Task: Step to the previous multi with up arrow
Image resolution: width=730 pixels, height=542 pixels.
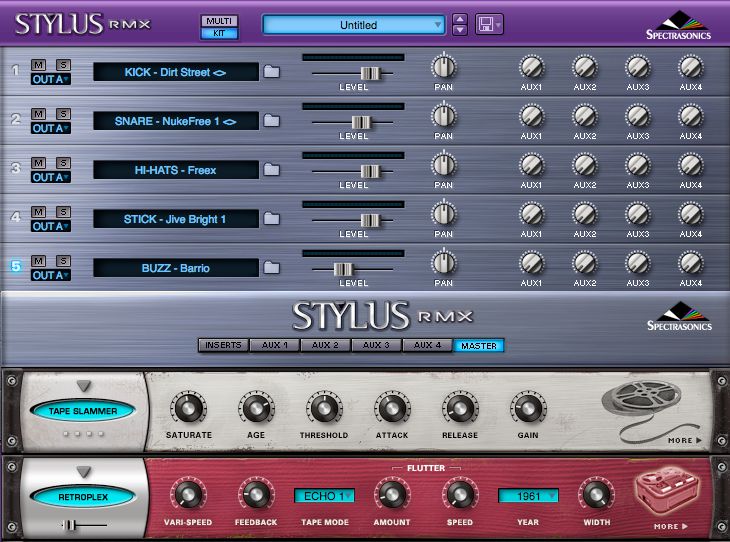Action: pyautogui.click(x=460, y=20)
